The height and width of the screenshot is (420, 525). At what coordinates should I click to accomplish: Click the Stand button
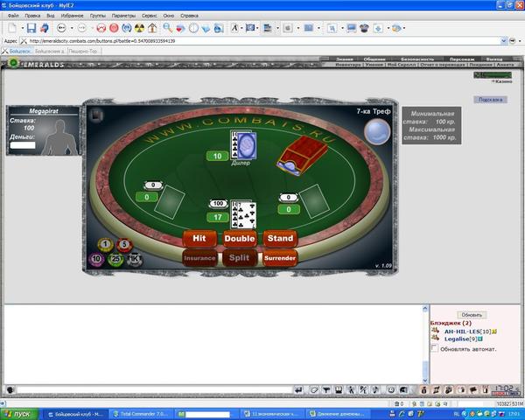click(x=280, y=239)
